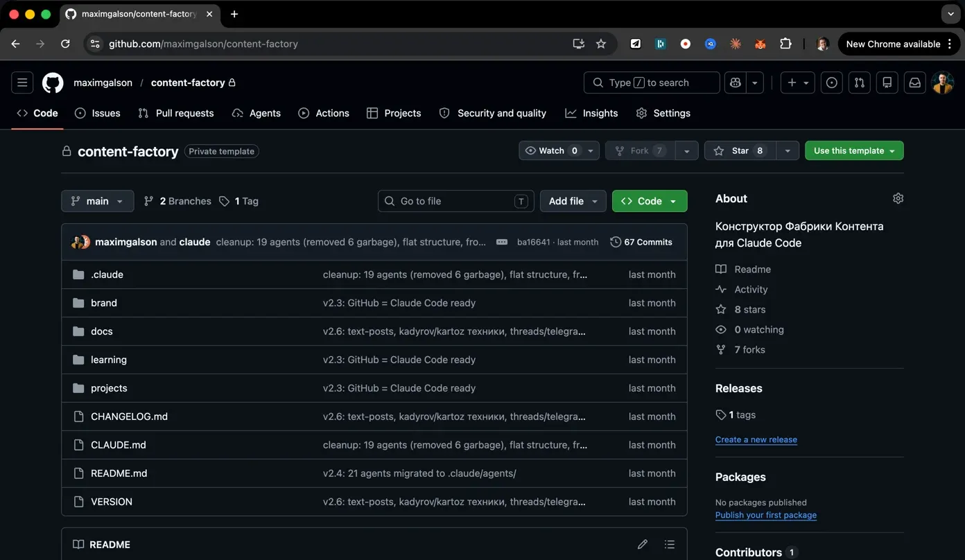Open the main branch dropdown

point(97,201)
